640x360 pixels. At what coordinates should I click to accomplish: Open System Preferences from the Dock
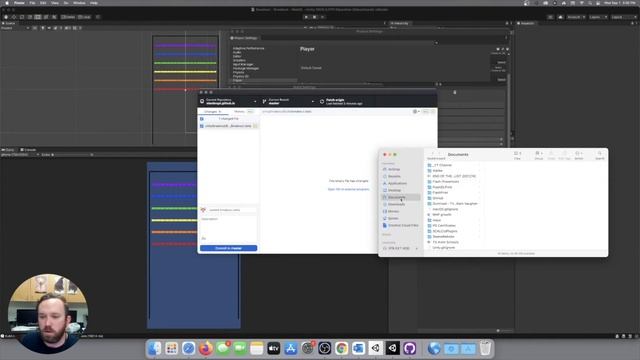click(x=308, y=348)
